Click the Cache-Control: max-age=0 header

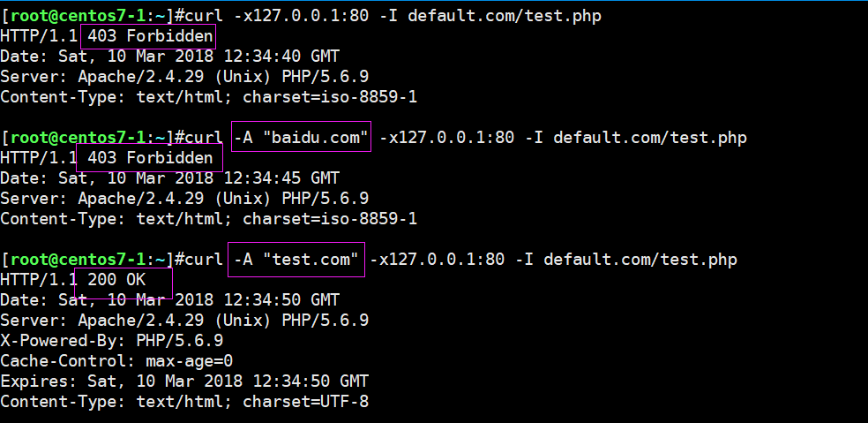click(x=116, y=361)
